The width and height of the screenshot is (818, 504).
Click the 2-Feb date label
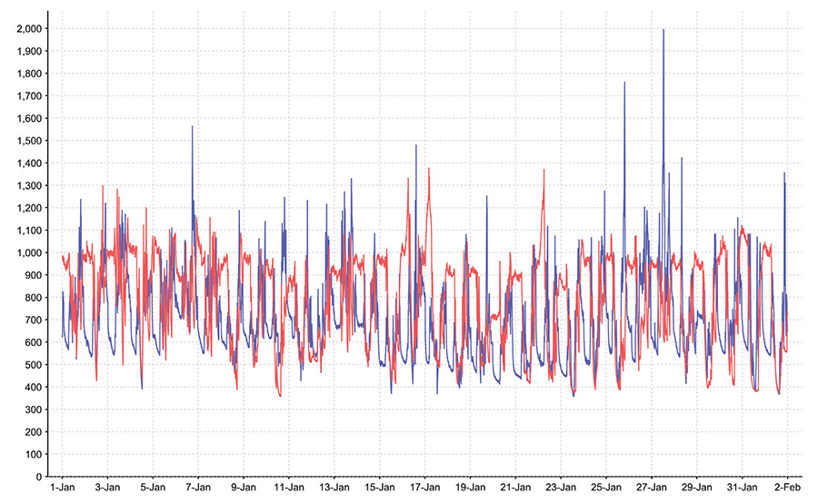pyautogui.click(x=787, y=488)
